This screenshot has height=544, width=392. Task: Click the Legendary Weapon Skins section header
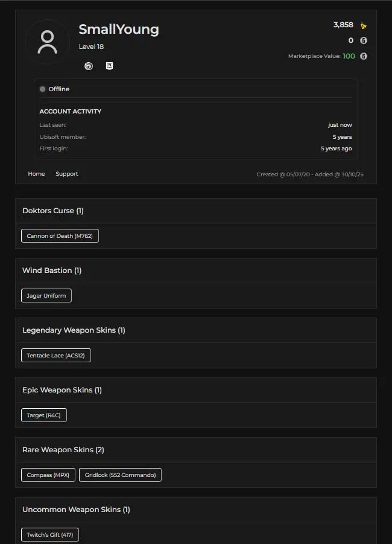74,330
